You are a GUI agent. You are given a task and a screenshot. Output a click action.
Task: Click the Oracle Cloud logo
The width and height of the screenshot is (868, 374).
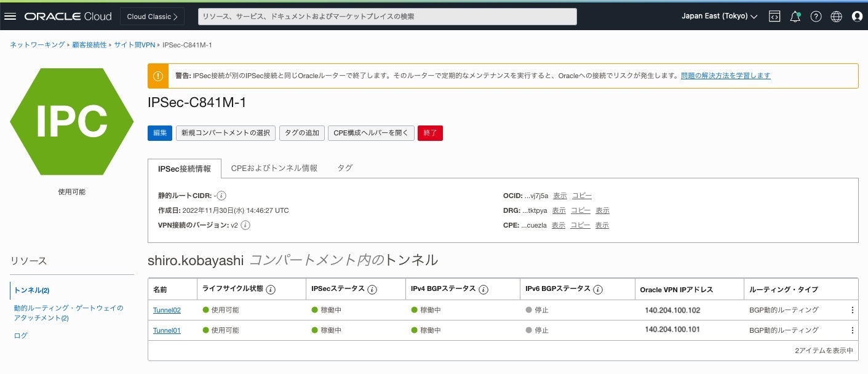tap(68, 17)
